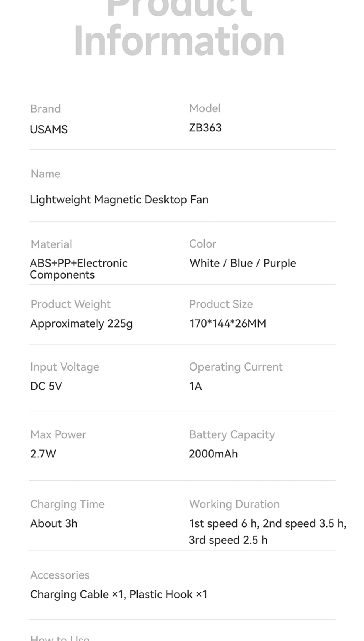The width and height of the screenshot is (364, 641).
Task: Click the Accessories label
Action: coord(60,575)
